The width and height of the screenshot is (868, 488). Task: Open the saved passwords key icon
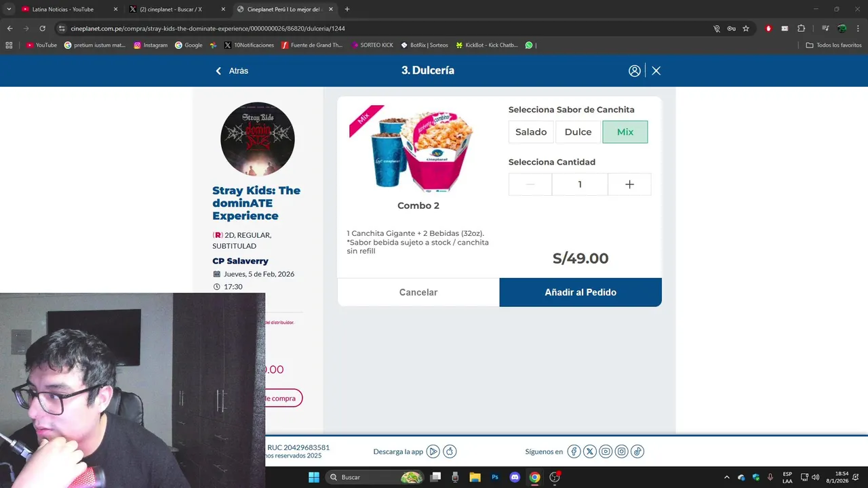coord(731,28)
